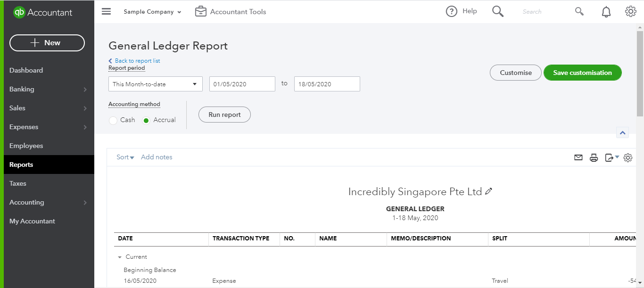Click the small search magnifier beside Search field
This screenshot has width=644, height=288.
click(x=579, y=11)
